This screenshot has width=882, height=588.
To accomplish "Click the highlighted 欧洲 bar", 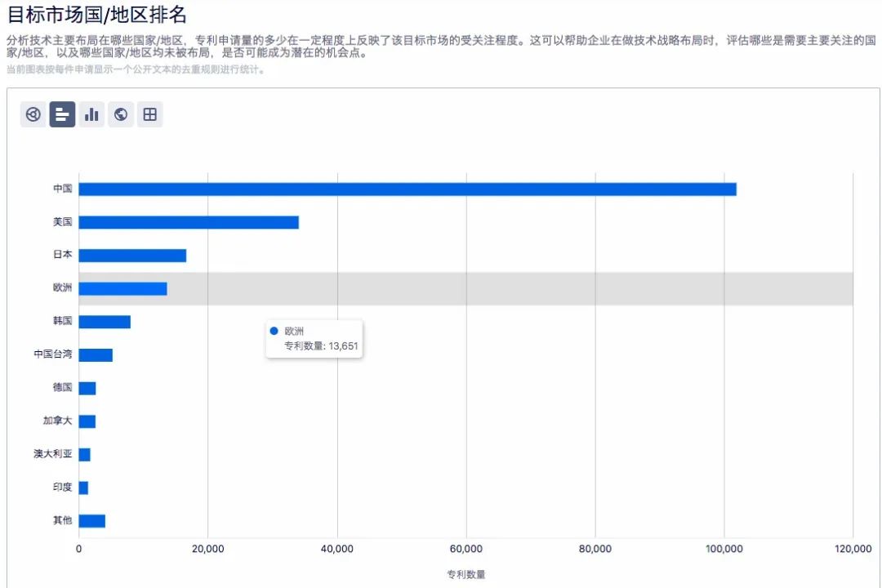I will [x=122, y=288].
